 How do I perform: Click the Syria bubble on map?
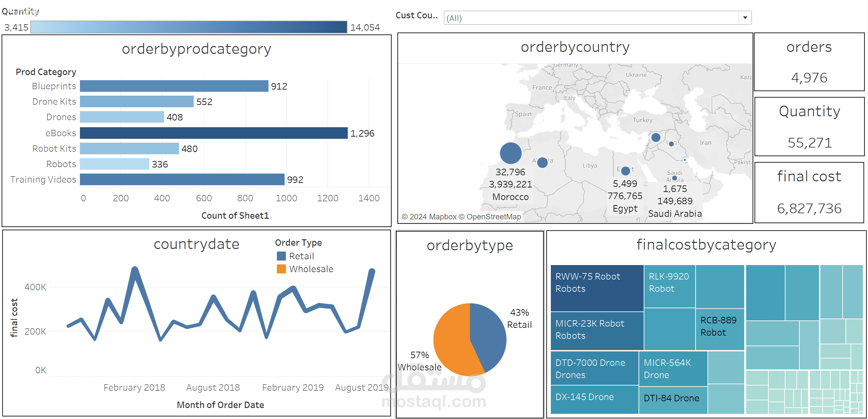[x=656, y=137]
